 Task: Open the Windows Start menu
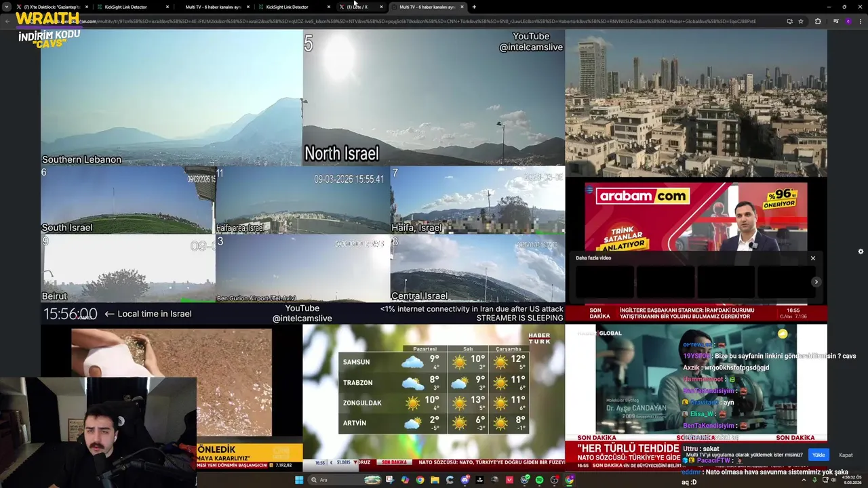299,480
